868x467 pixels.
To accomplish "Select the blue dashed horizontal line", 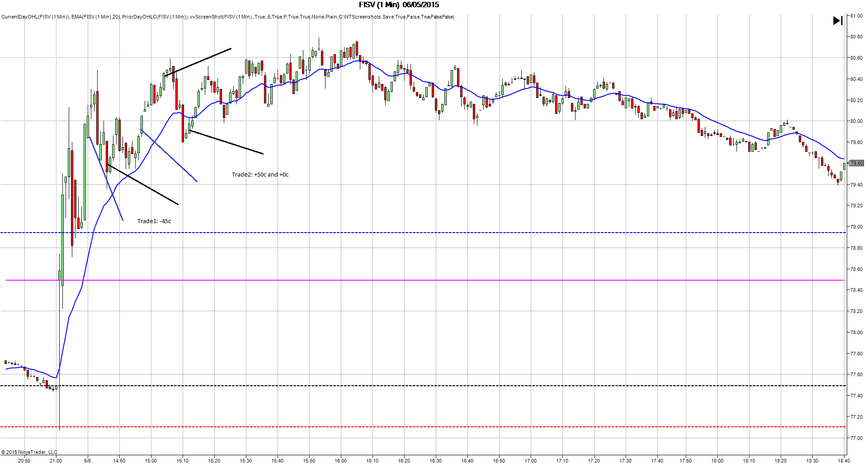I will 423,233.
